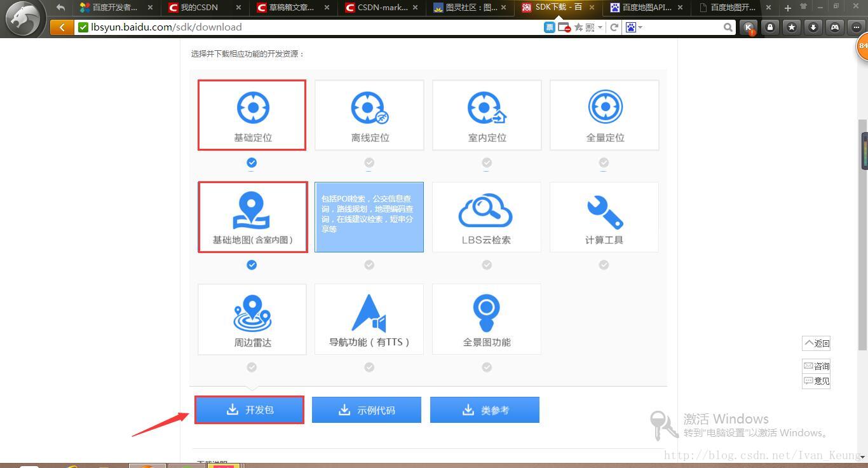Image resolution: width=868 pixels, height=468 pixels.
Task: Open the more options ellipsis icon
Action: pyautogui.click(x=857, y=27)
